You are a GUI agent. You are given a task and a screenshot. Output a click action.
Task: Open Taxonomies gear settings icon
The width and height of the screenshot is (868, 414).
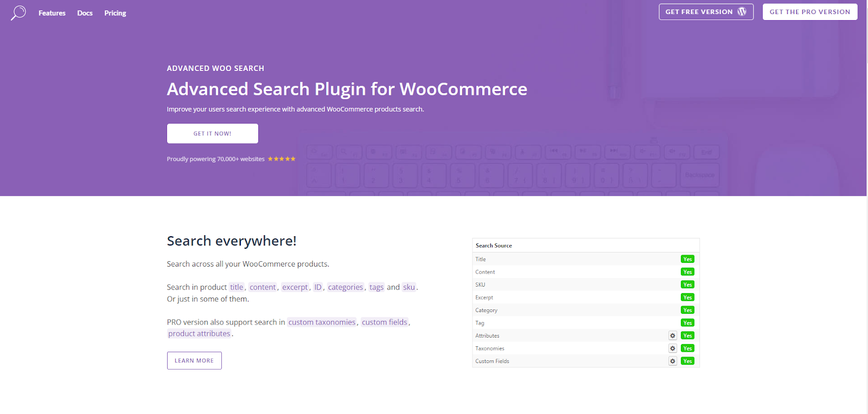click(673, 348)
